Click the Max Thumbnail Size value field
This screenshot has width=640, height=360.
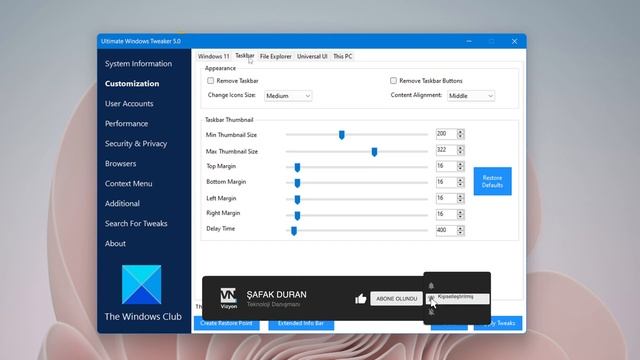(x=446, y=150)
